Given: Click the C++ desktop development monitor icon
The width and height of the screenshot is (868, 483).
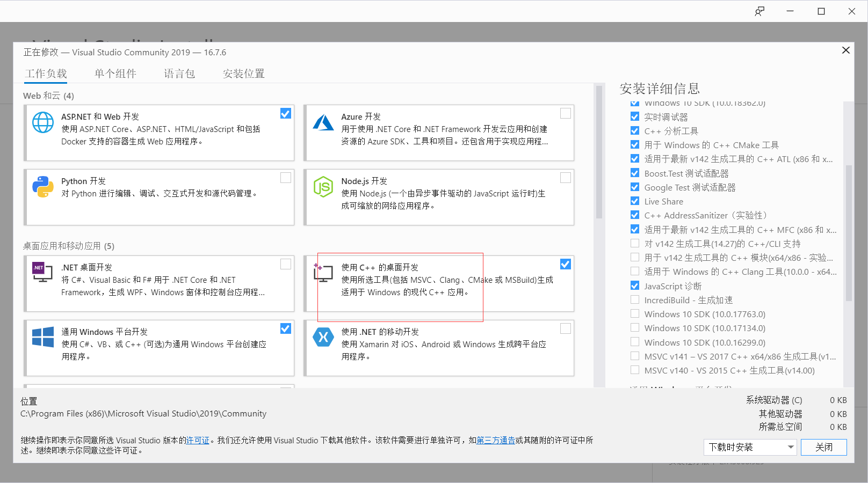Looking at the screenshot, I should point(323,273).
